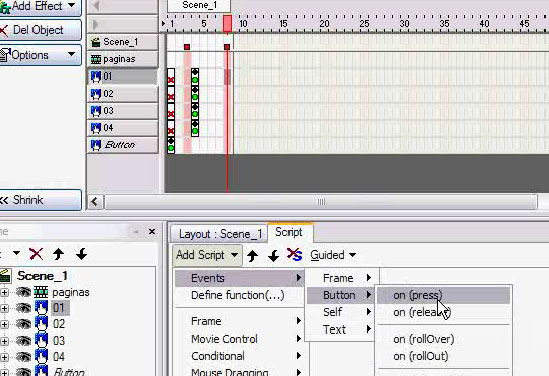
Task: Click the Del Object button
Action: (x=39, y=30)
